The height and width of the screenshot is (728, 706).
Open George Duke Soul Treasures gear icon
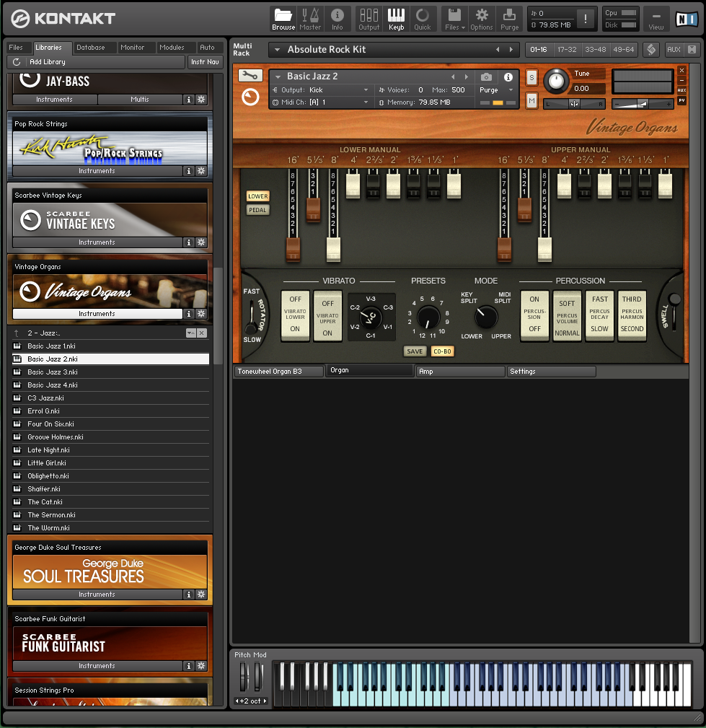[201, 595]
